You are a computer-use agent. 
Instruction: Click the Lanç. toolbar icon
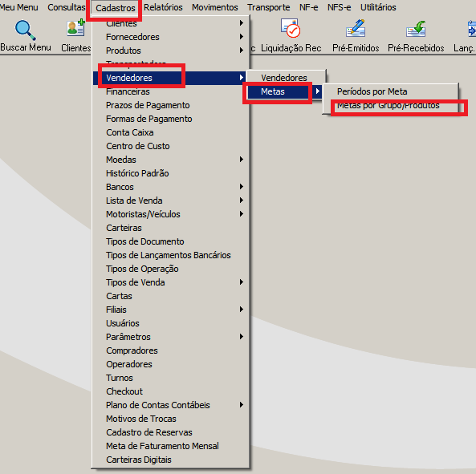click(471, 29)
